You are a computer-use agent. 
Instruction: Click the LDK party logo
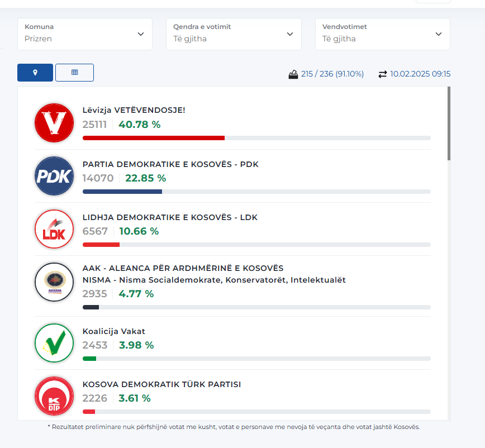(x=54, y=229)
